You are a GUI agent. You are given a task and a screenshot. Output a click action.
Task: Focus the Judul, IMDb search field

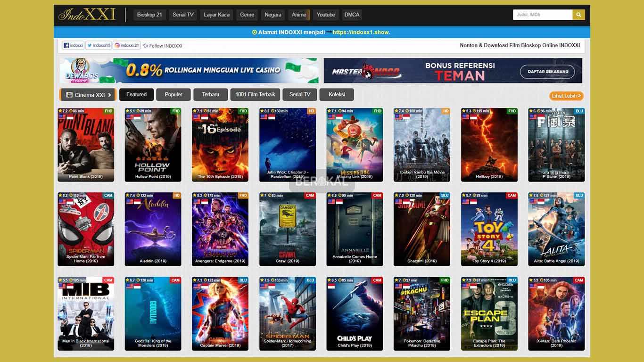[543, 15]
